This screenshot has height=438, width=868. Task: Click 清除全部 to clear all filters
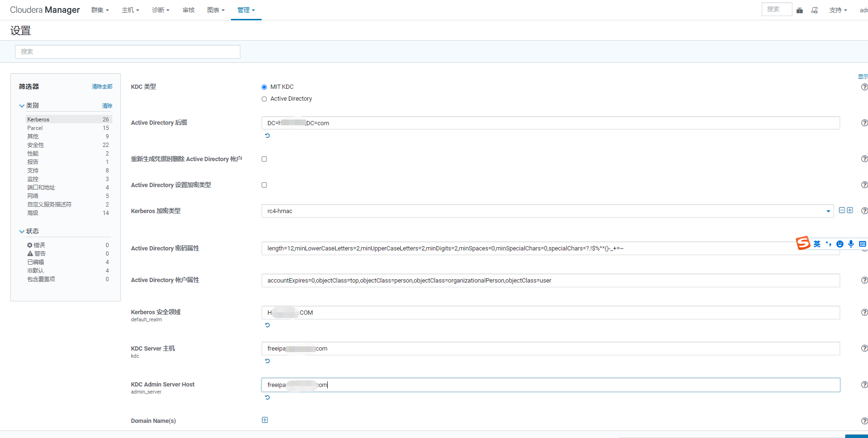102,86
